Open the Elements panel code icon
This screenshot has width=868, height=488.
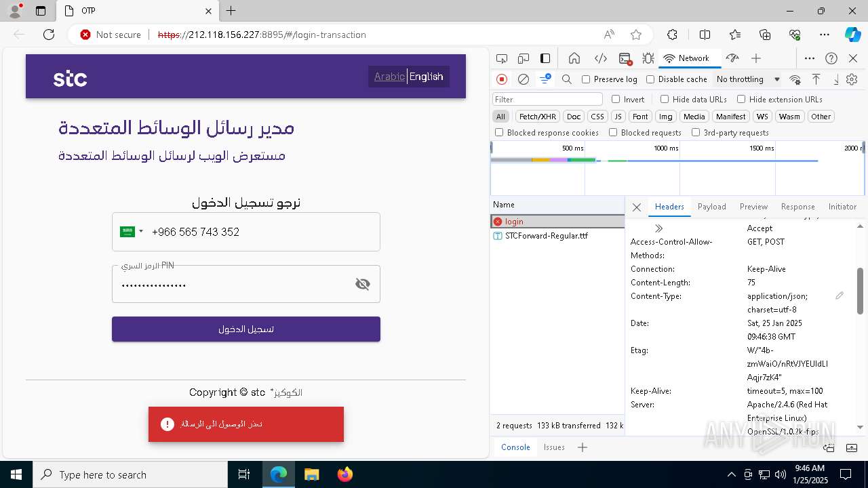pyautogui.click(x=600, y=58)
